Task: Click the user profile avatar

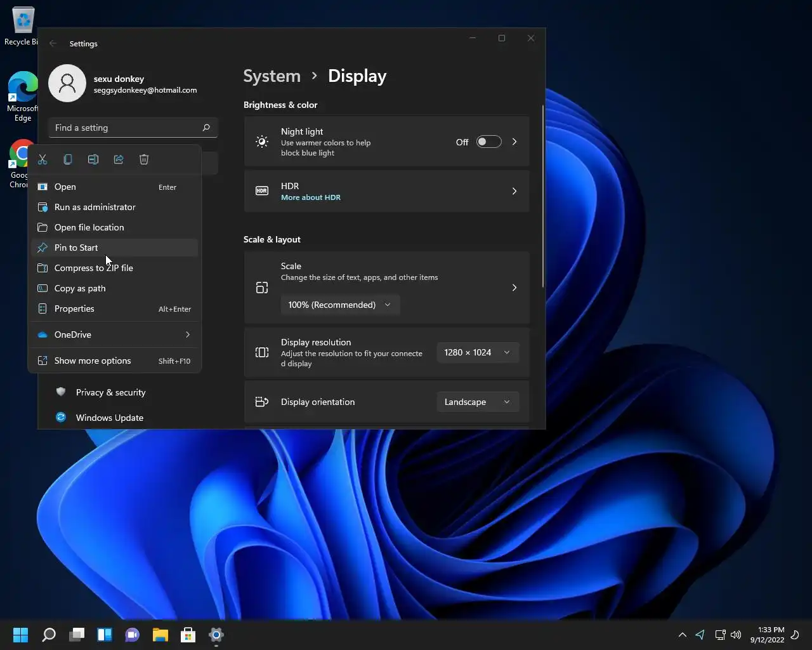Action: (67, 83)
